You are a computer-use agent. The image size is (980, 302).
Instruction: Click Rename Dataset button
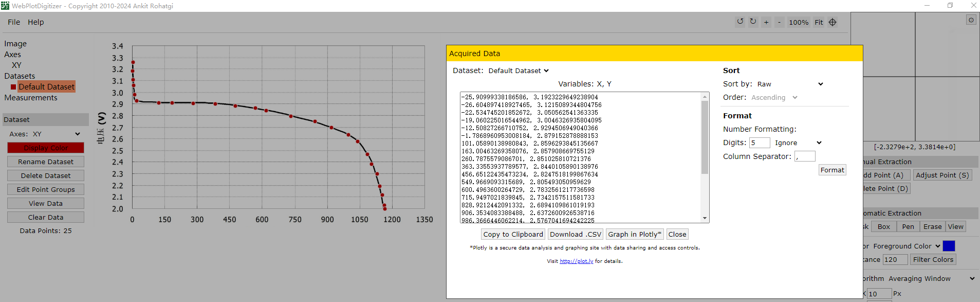point(46,162)
